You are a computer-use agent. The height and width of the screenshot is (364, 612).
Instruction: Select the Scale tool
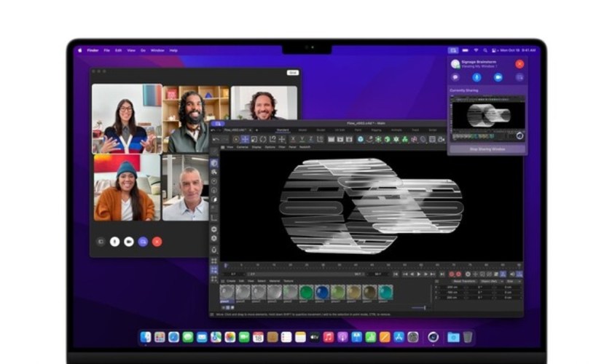254,139
